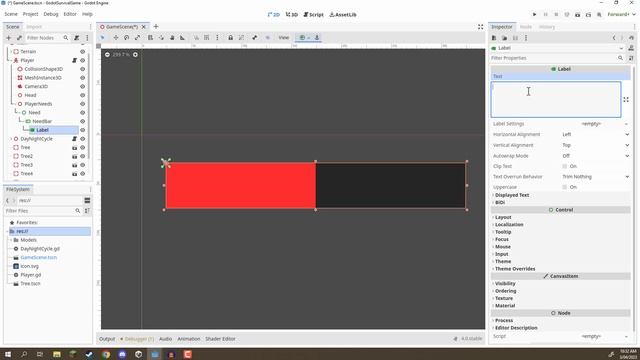Toggle visibility of Player node
This screenshot has height=360, width=640.
click(82, 60)
